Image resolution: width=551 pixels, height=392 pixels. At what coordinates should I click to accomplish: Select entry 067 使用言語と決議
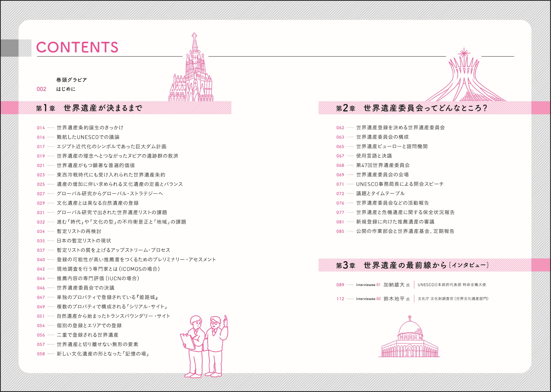coord(364,156)
